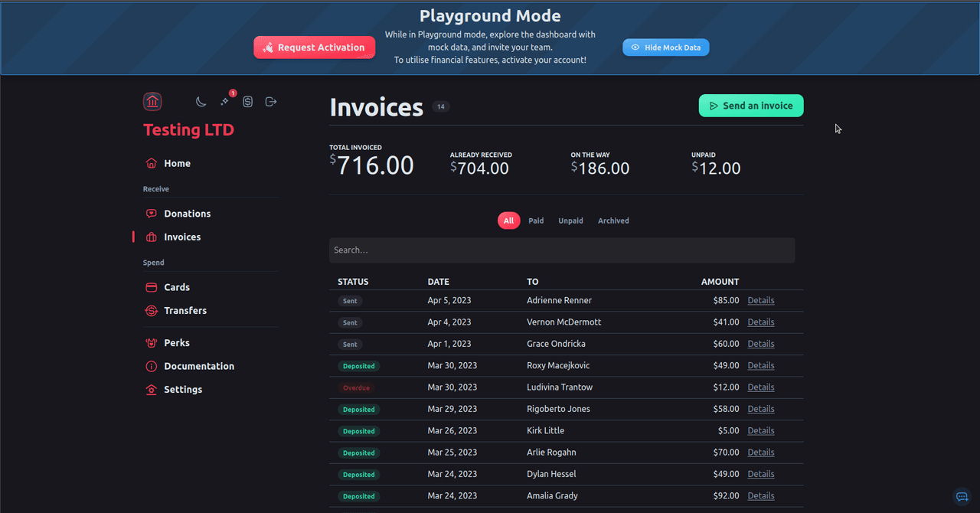Click the bank logo icon

pyautogui.click(x=152, y=102)
